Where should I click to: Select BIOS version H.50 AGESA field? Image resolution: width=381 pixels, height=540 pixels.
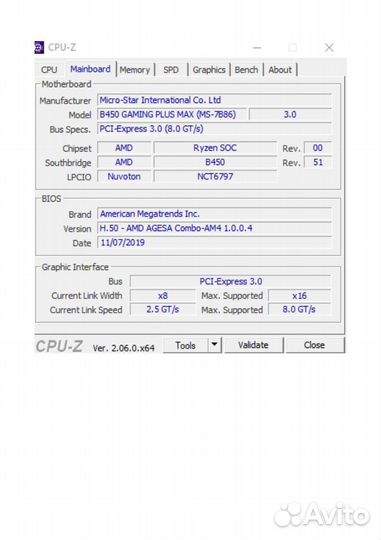click(x=214, y=228)
